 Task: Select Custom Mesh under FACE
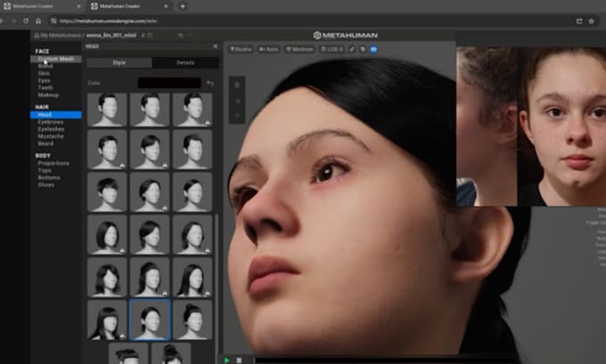coord(56,59)
